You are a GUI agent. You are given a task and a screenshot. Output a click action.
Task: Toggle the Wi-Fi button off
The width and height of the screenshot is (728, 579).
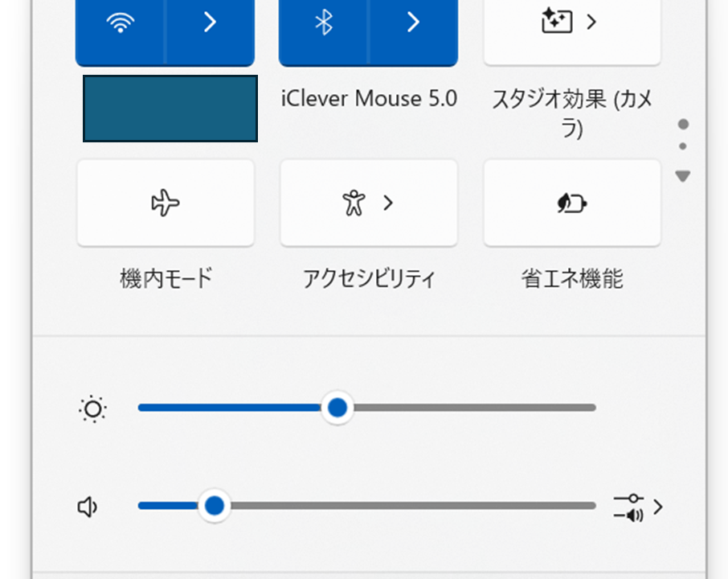pos(121,24)
